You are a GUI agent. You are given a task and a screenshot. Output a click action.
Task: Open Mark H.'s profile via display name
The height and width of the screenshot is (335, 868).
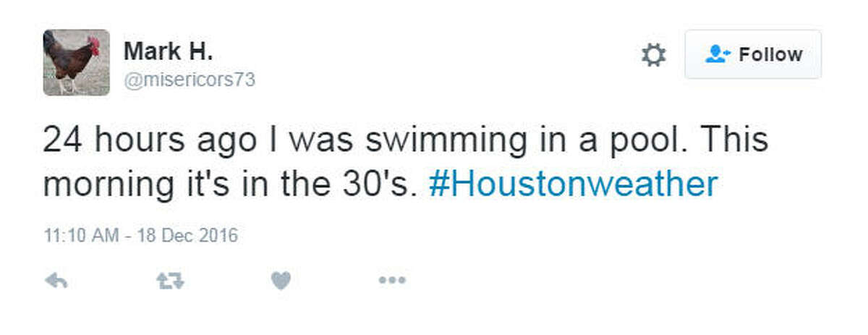pos(168,51)
